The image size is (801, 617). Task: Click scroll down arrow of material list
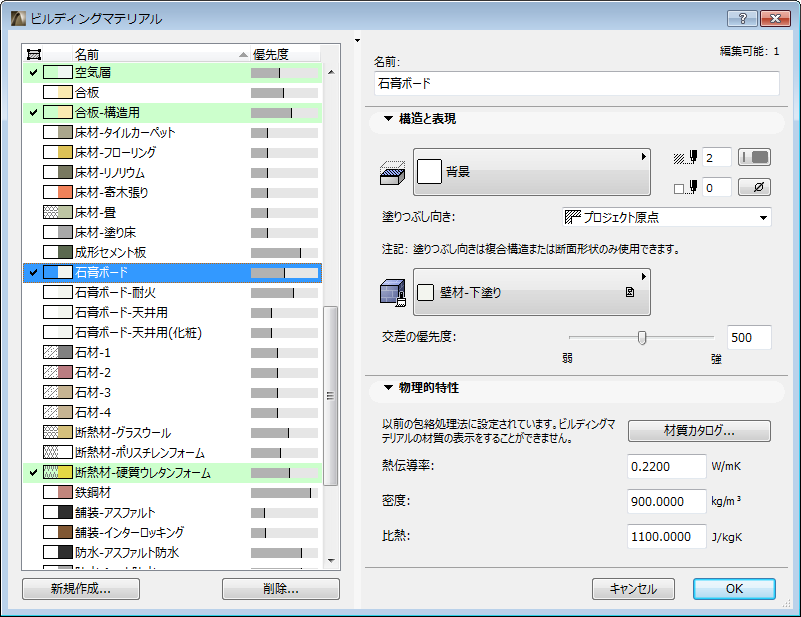331,561
